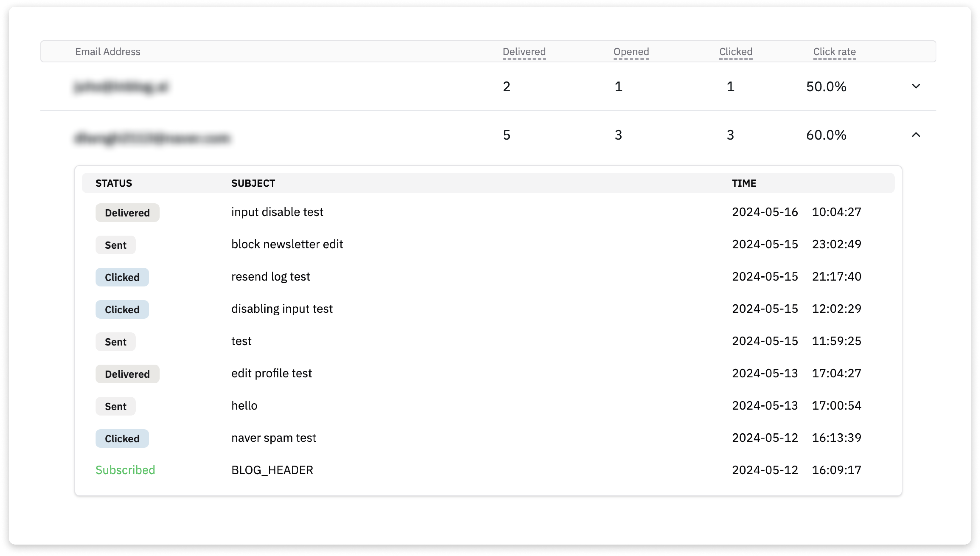Open the BLOG_HEADER subject entry

click(x=272, y=470)
